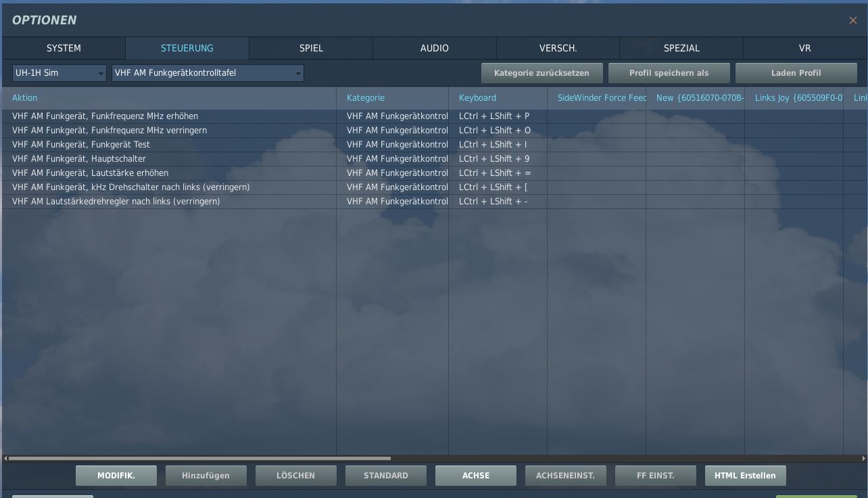Click the scrollbar left arrow

click(5, 459)
